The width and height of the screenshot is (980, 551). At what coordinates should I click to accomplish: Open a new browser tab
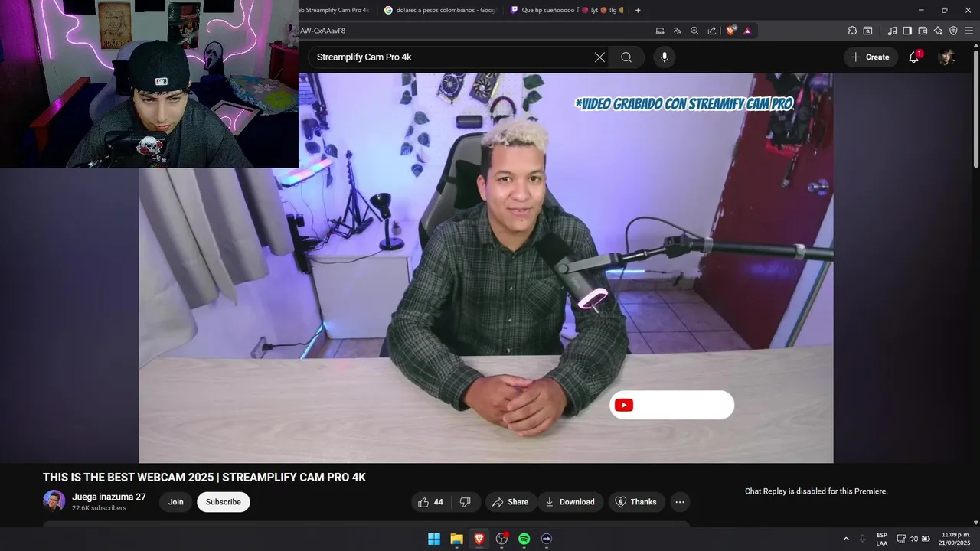[638, 10]
